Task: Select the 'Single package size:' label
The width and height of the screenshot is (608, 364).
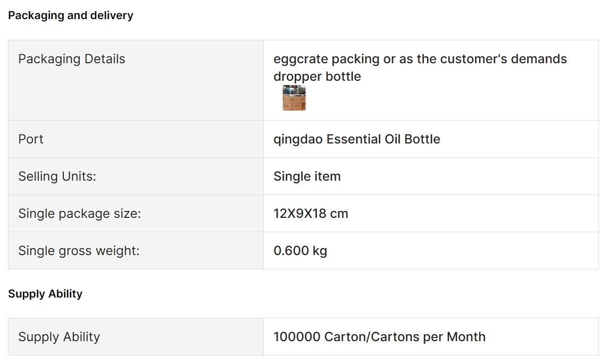Action: (79, 214)
